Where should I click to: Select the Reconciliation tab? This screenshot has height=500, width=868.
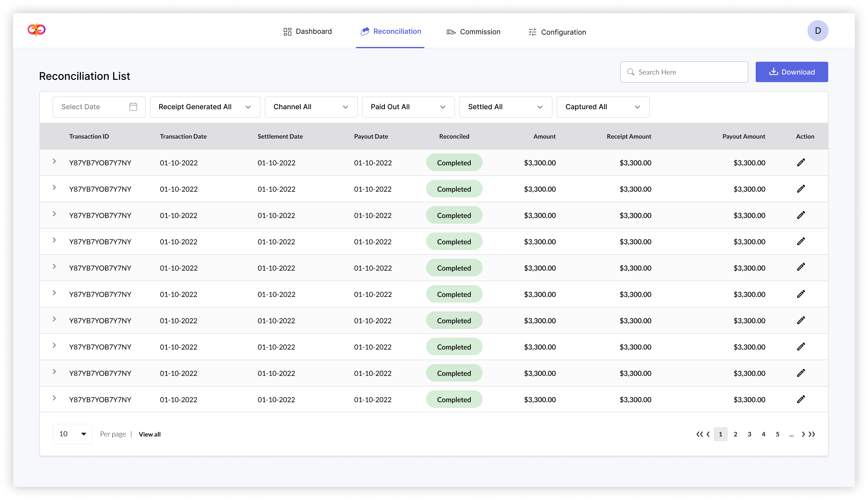point(391,32)
